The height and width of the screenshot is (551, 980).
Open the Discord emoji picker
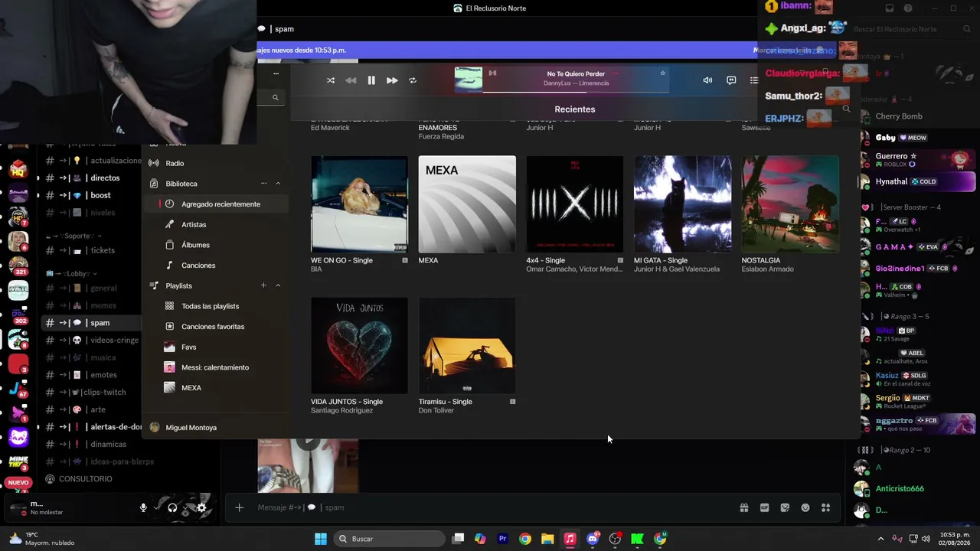tap(805, 507)
